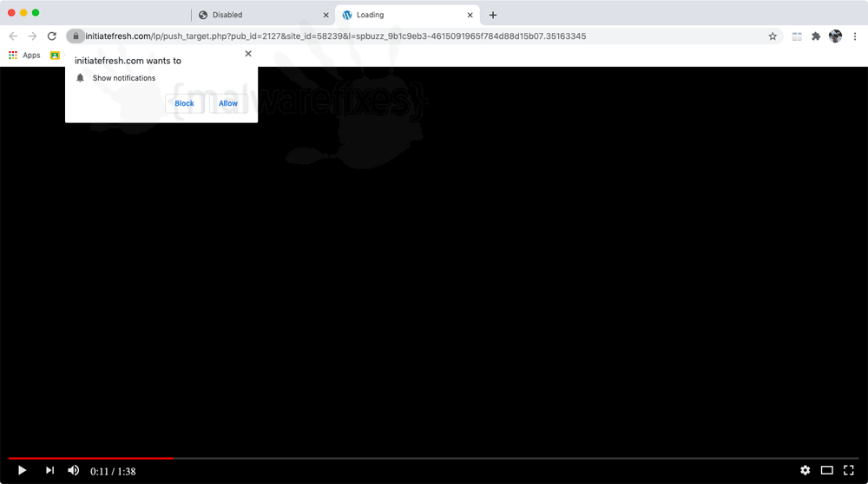Reload the current page
Viewport: 868px width, 484px height.
[52, 36]
